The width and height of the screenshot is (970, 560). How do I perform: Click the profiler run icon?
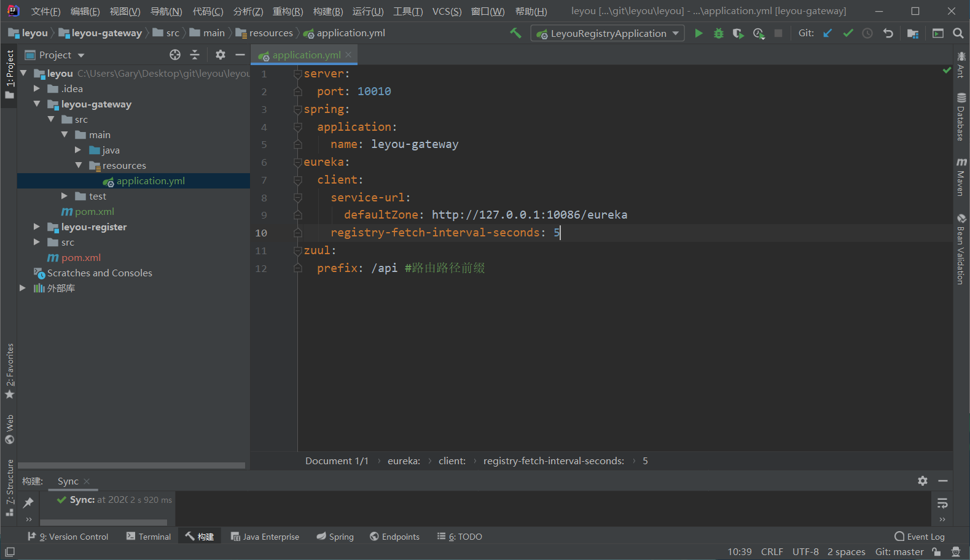[759, 33]
